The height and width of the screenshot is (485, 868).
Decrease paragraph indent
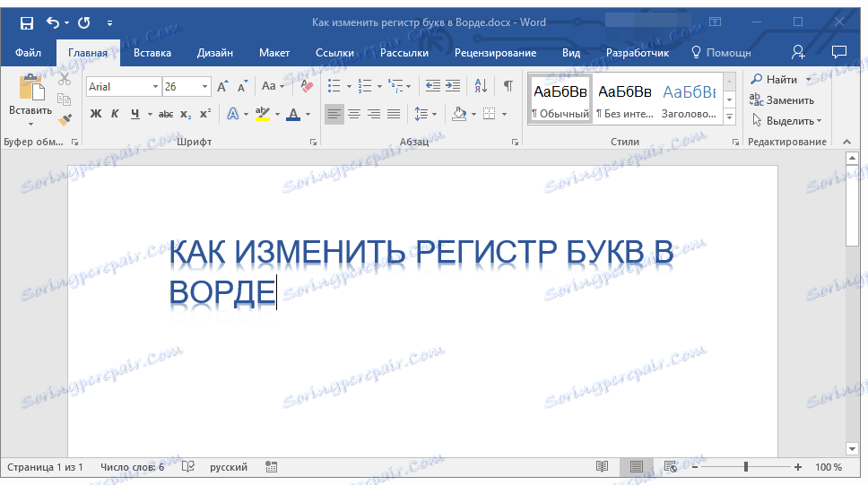(432, 86)
